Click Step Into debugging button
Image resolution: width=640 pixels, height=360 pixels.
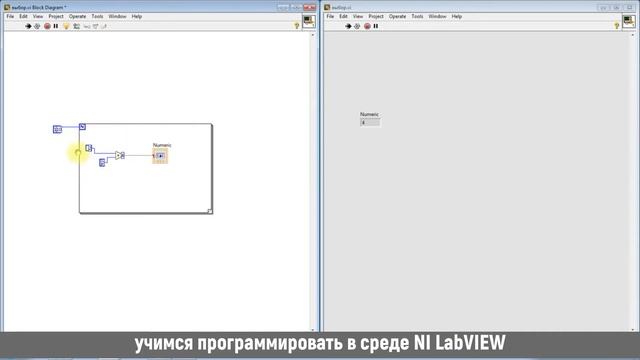pyautogui.click(x=87, y=26)
